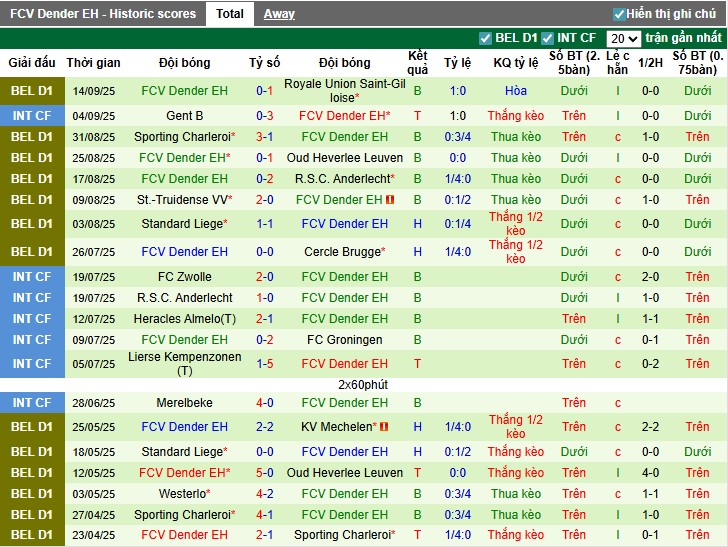Uncheck the INT CF league filter

tap(547, 38)
